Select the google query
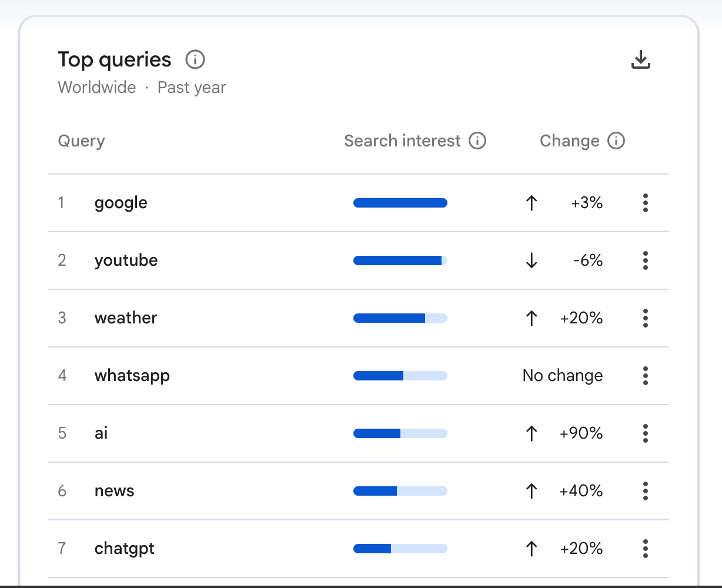722x588 pixels. point(121,203)
